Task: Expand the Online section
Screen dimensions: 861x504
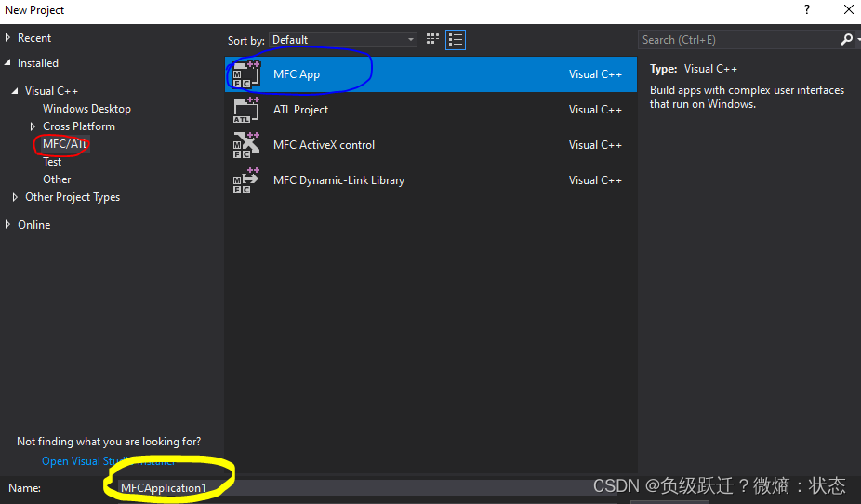Action: click(x=7, y=224)
